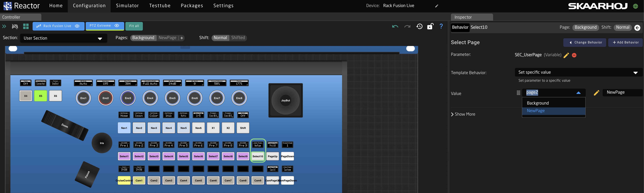Click the undo arrow icon
Viewport: 644px width, 193px height.
click(395, 26)
